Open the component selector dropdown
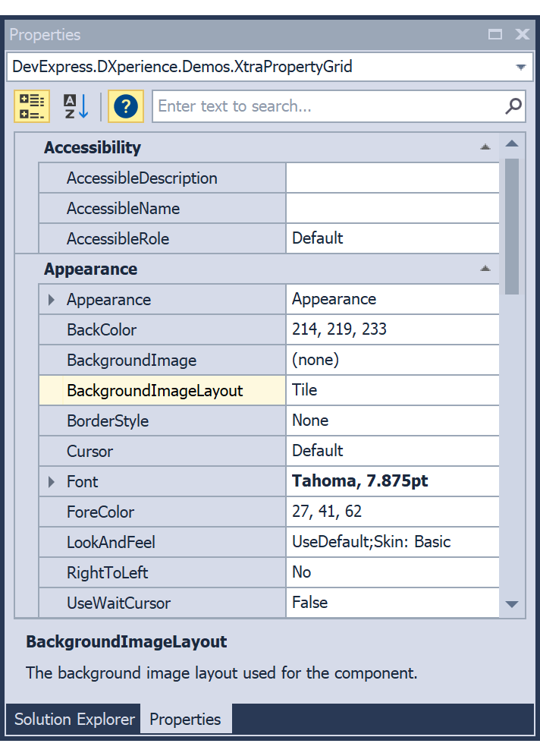Image resolution: width=540 pixels, height=756 pixels. coord(521,67)
